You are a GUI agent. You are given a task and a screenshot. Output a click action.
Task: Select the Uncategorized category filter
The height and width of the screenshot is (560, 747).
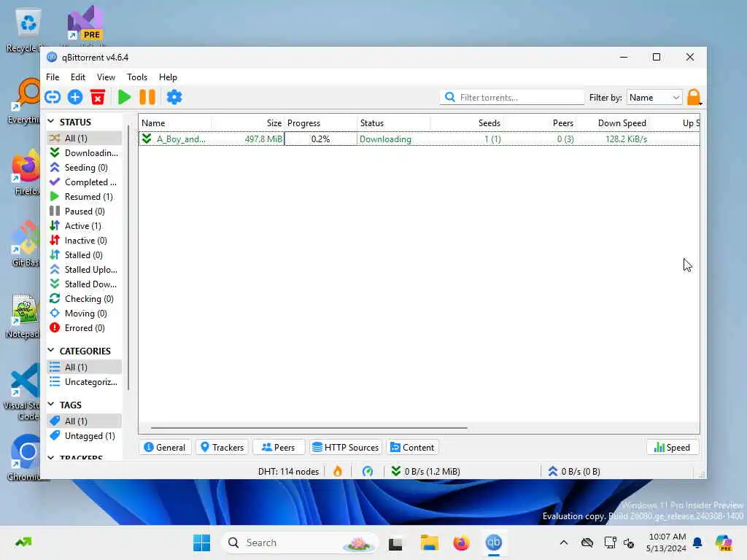point(84,382)
